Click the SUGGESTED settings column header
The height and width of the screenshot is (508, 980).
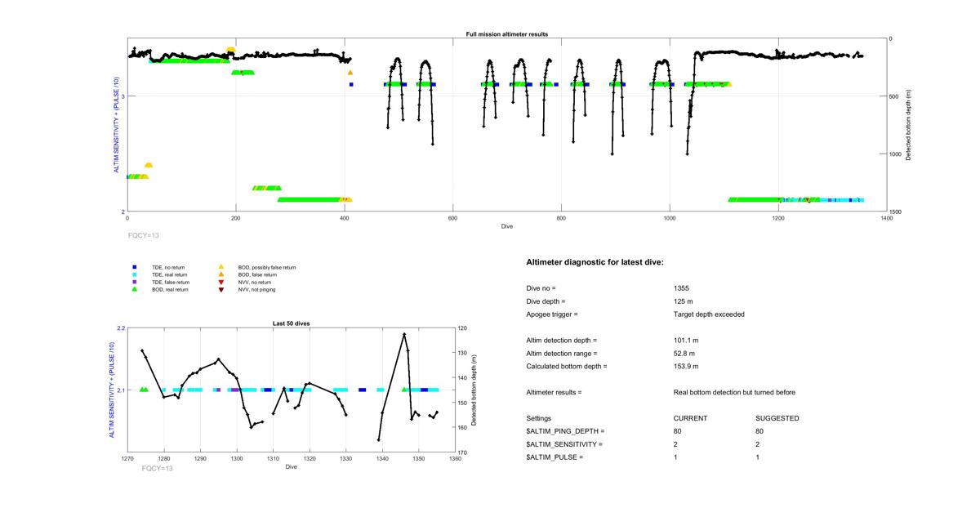777,419
